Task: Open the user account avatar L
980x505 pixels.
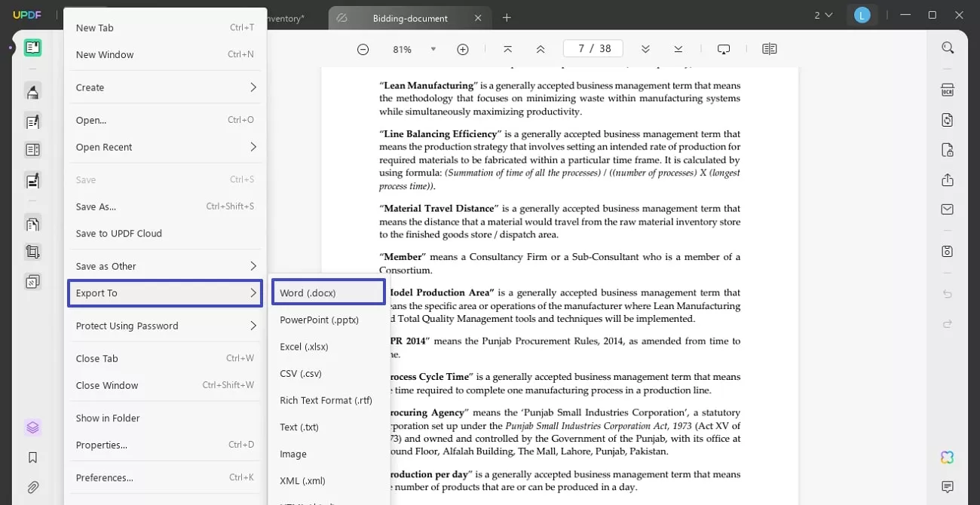Action: [x=862, y=15]
